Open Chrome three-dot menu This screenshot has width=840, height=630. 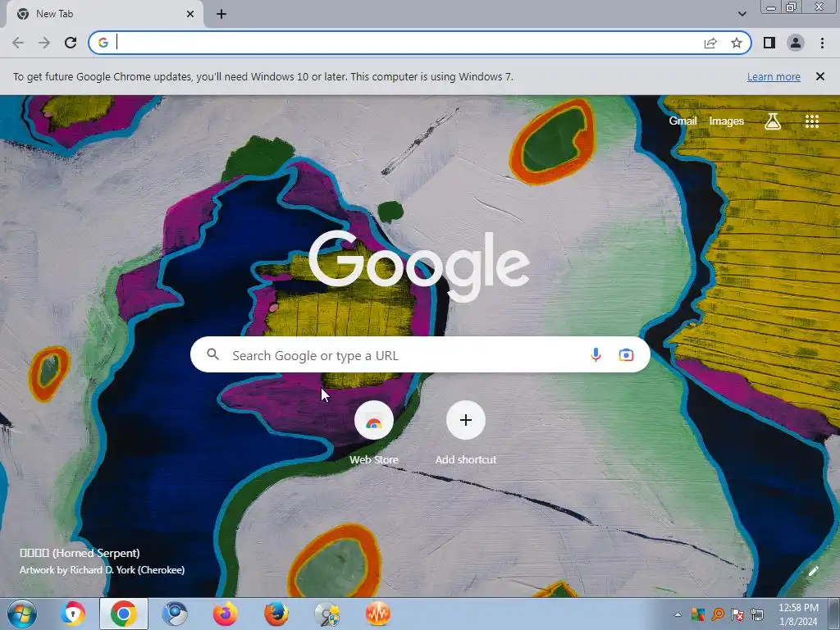(822, 43)
